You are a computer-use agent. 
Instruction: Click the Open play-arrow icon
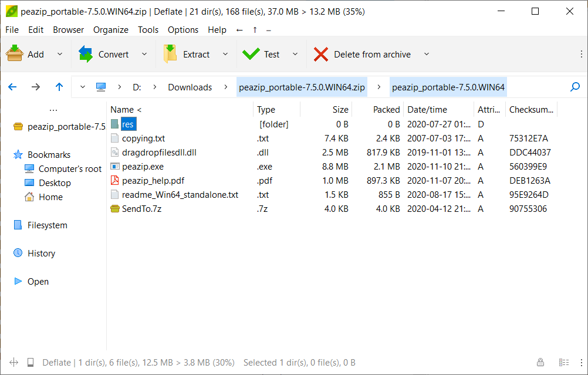pyautogui.click(x=18, y=281)
